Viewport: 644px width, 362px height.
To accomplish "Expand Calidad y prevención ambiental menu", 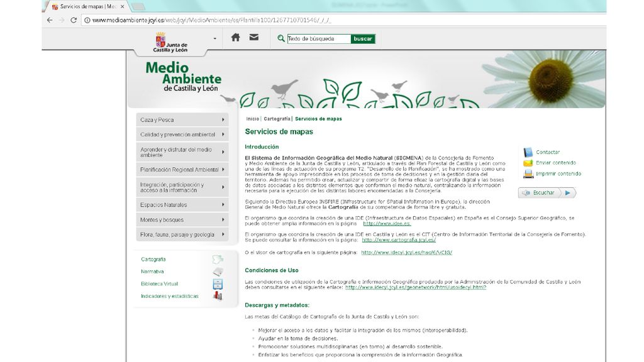I will click(182, 134).
